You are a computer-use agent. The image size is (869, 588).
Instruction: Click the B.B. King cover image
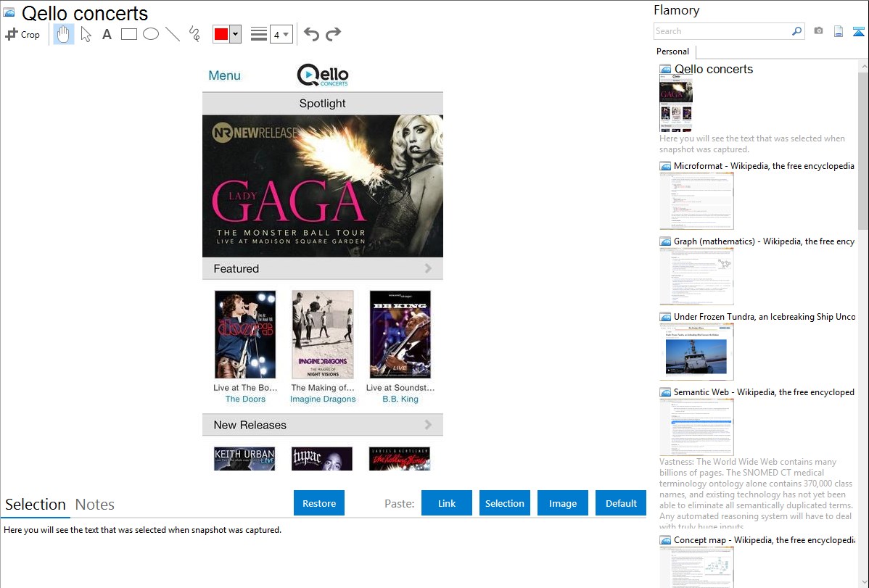(400, 334)
